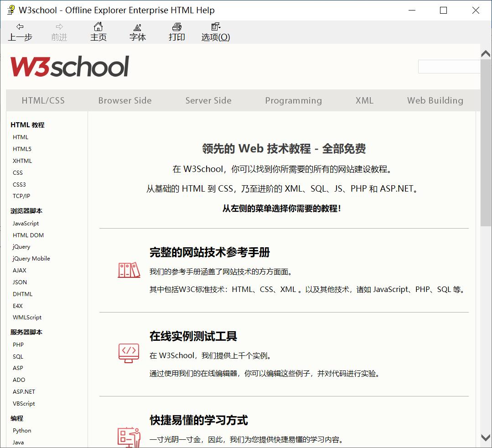Click the 浏览器脚本 sidebar heading
Image resolution: width=492 pixels, height=448 pixels.
click(x=26, y=211)
